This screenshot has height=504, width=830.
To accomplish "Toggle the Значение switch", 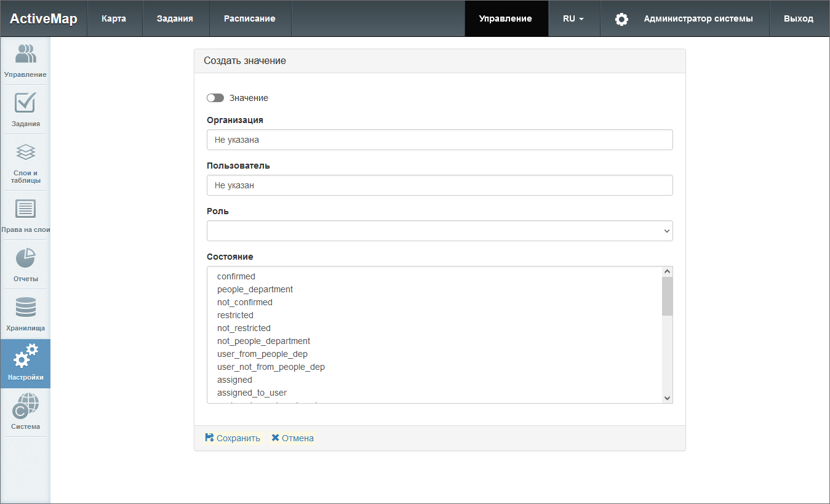I will pyautogui.click(x=215, y=98).
